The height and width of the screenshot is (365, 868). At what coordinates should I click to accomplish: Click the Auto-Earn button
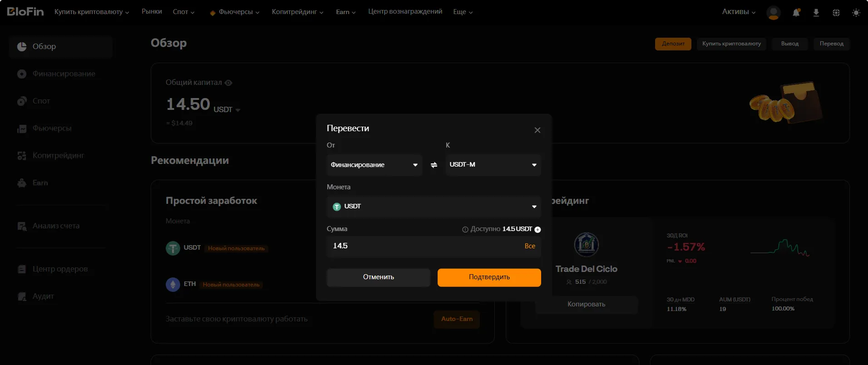tap(457, 319)
